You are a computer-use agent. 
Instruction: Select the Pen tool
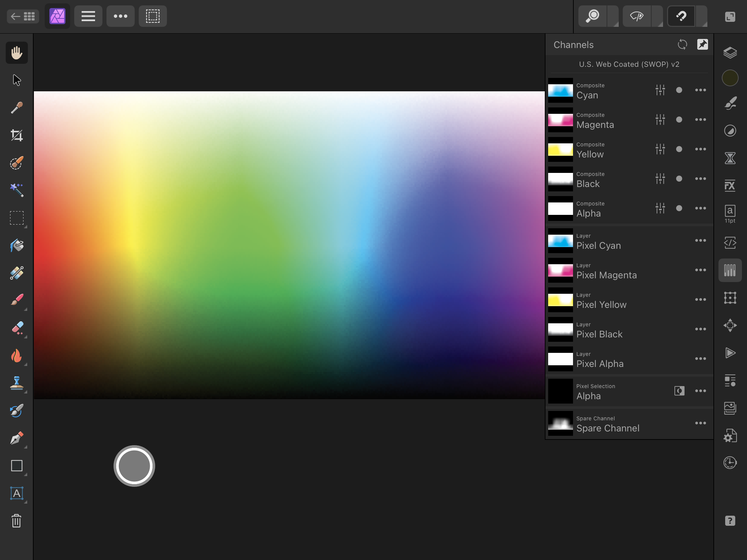coord(16,438)
